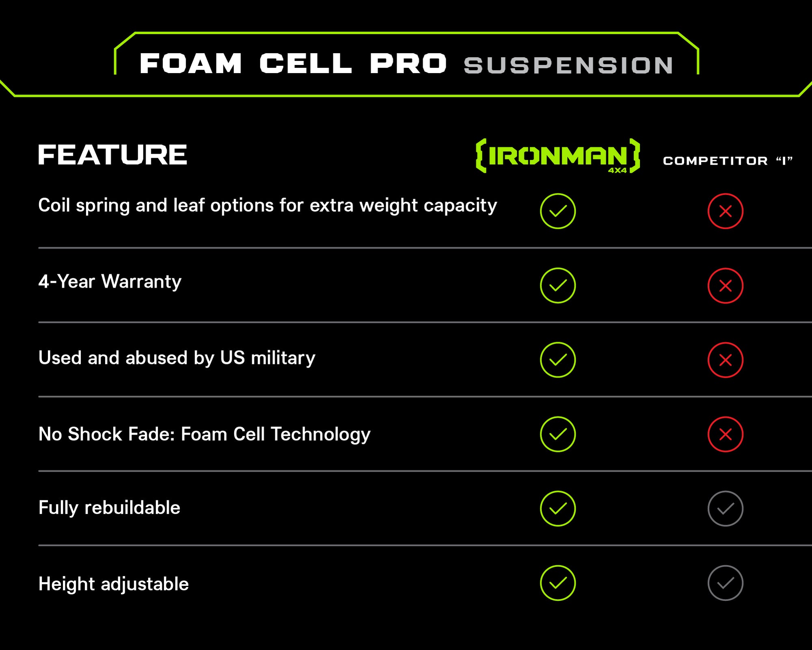Click Ironman green check for No Shock Fade

click(558, 434)
